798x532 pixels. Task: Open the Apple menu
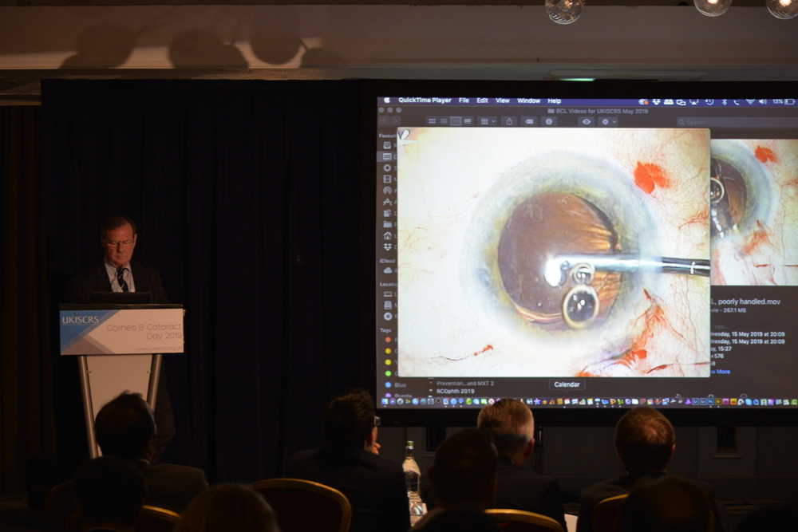click(x=387, y=100)
